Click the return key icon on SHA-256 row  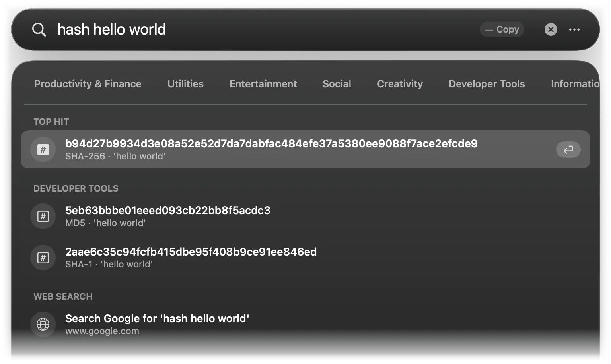pos(568,149)
